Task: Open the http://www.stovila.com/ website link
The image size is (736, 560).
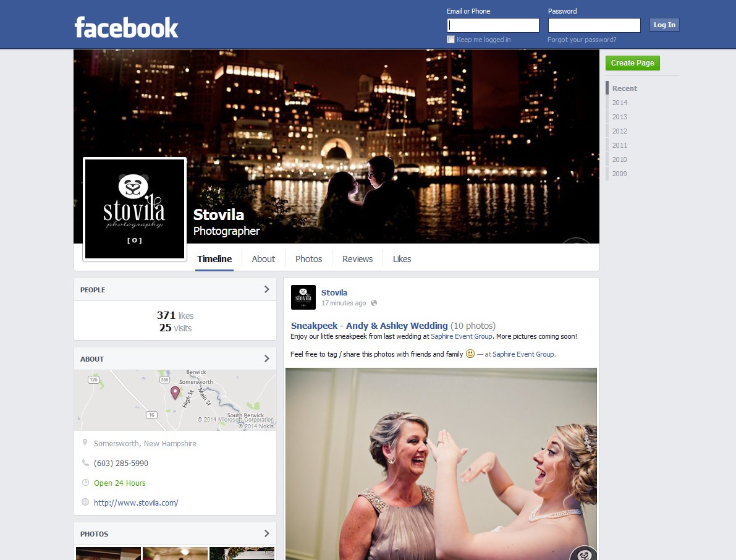Action: (136, 503)
